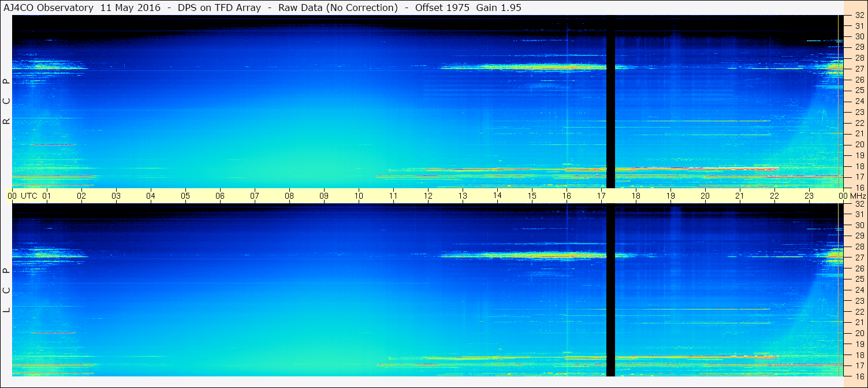The height and width of the screenshot is (388, 868).
Task: Select the 03 hour marker on time axis
Action: (116, 196)
